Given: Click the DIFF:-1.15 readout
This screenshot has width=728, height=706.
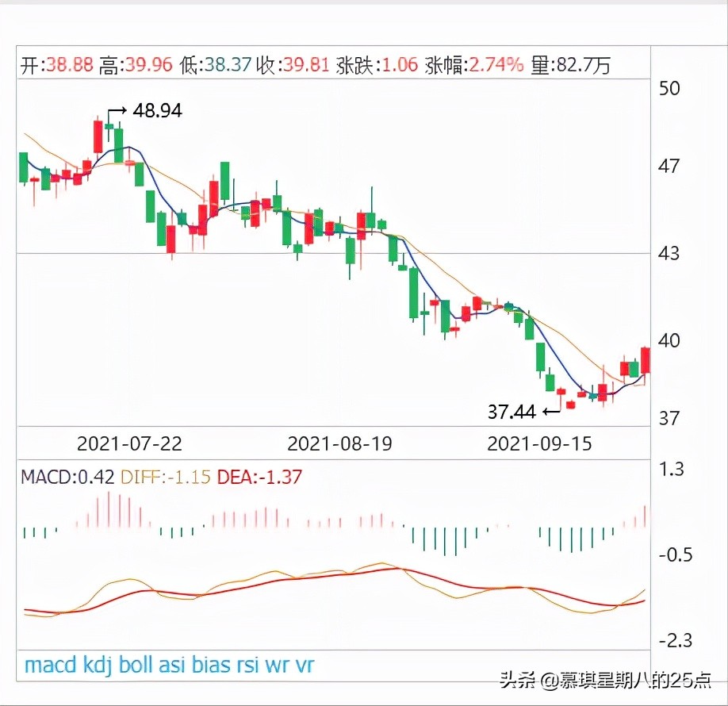Looking at the screenshot, I should [166, 477].
